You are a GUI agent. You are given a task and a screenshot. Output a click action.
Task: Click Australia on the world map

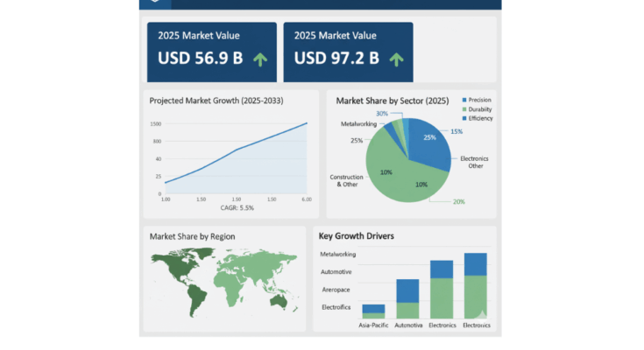(x=280, y=300)
